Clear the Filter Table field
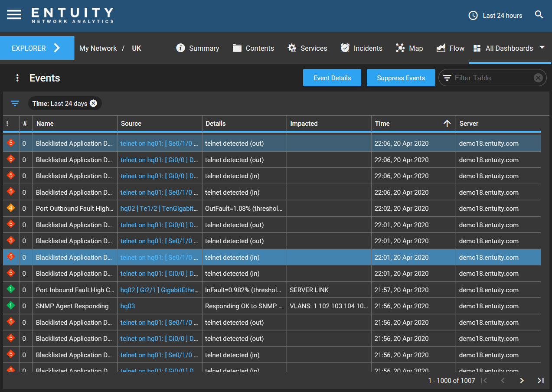 pos(538,78)
